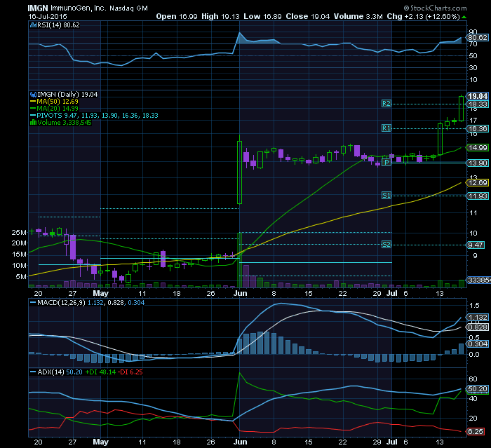Screen dimensions: 491x448
Task: Click the 19.04 last price tag
Action: click(x=478, y=96)
